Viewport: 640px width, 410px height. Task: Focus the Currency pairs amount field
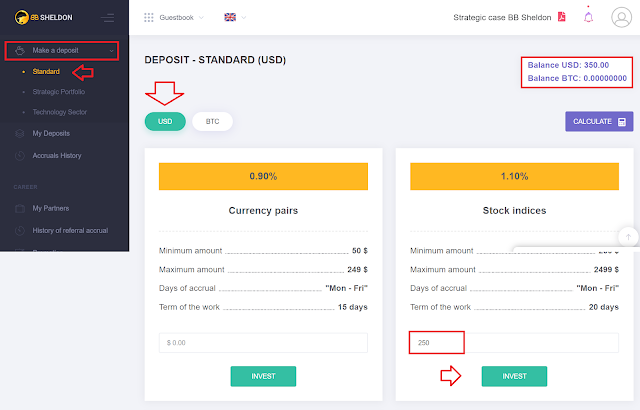pyautogui.click(x=263, y=343)
